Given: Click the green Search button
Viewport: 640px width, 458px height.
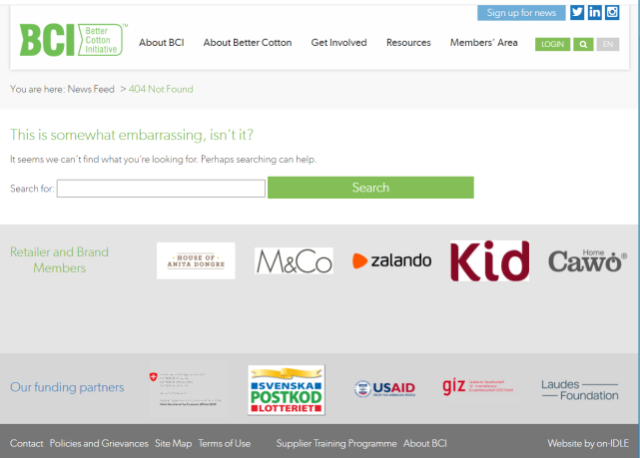Looking at the screenshot, I should (x=370, y=188).
